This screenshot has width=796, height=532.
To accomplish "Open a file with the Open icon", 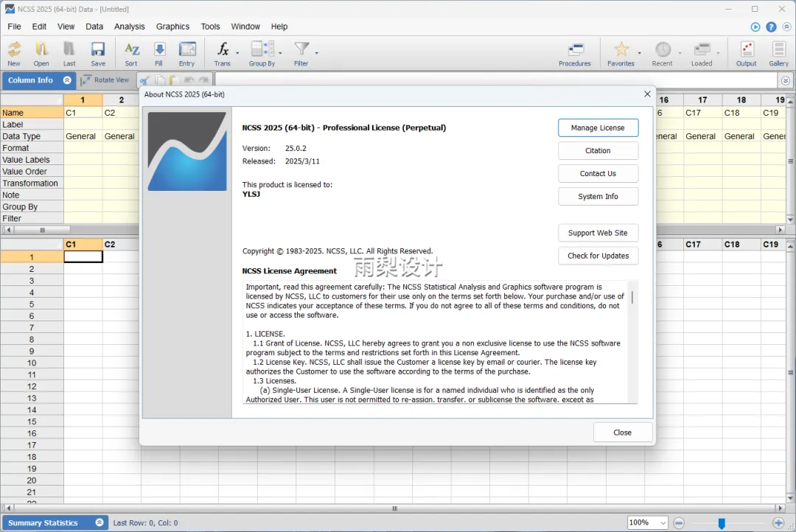I will pos(41,53).
